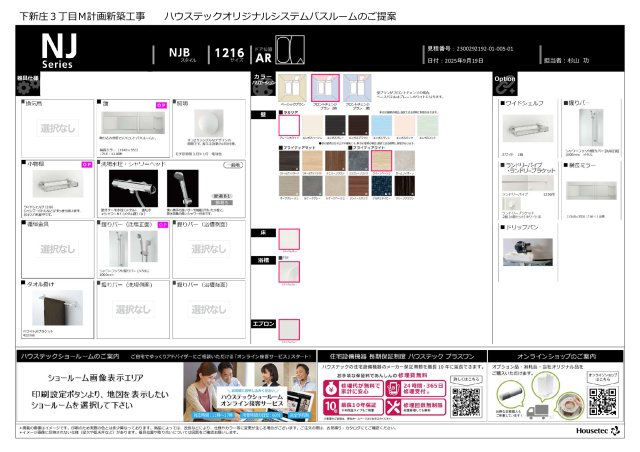Select the pink-highlighted フロントチェンジ plan option
Screen dimensions: 640x452
325,90
